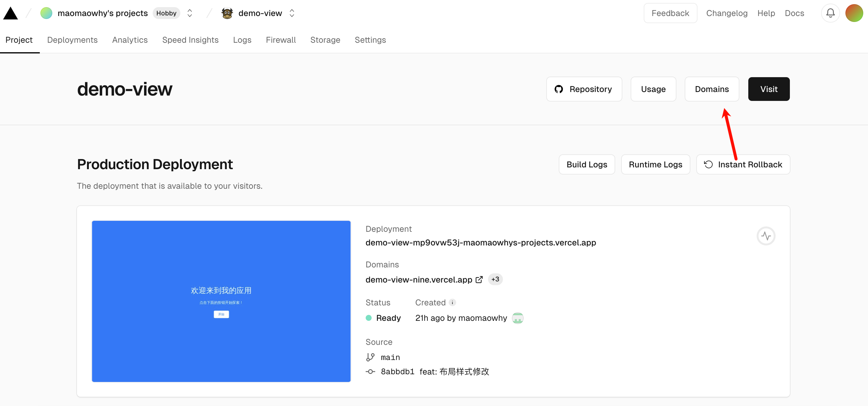The height and width of the screenshot is (406, 868).
Task: Open the commit 8abbdb1 feat link
Action: click(x=435, y=372)
